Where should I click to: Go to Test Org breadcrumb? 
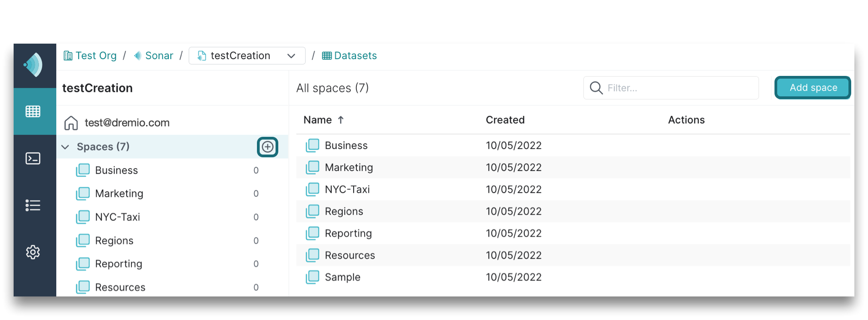pyautogui.click(x=90, y=56)
